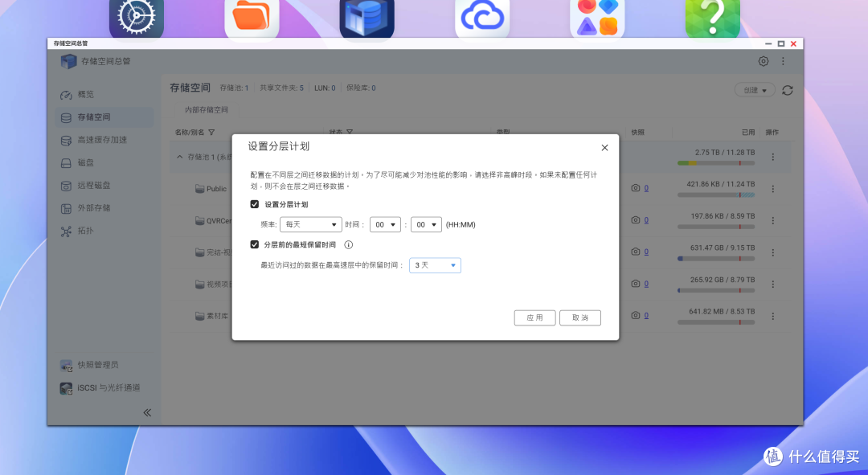This screenshot has height=475, width=868.
Task: Open the system settings gear desktop icon
Action: click(x=137, y=18)
